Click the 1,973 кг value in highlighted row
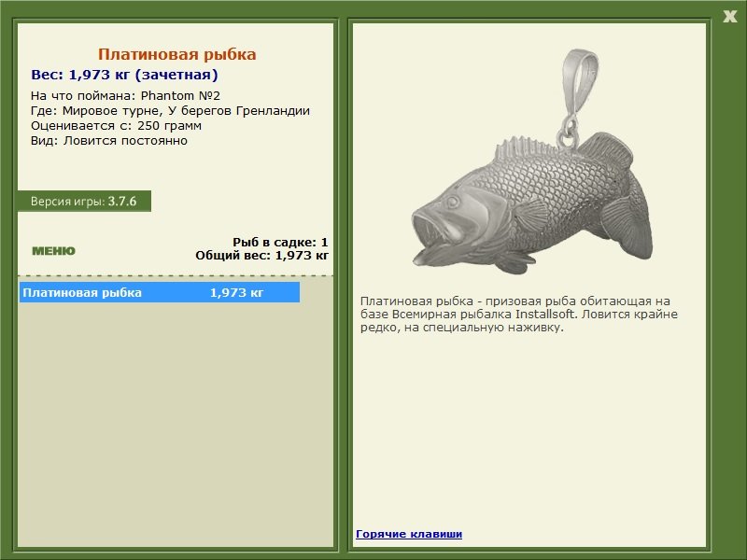747x560 pixels. [236, 292]
